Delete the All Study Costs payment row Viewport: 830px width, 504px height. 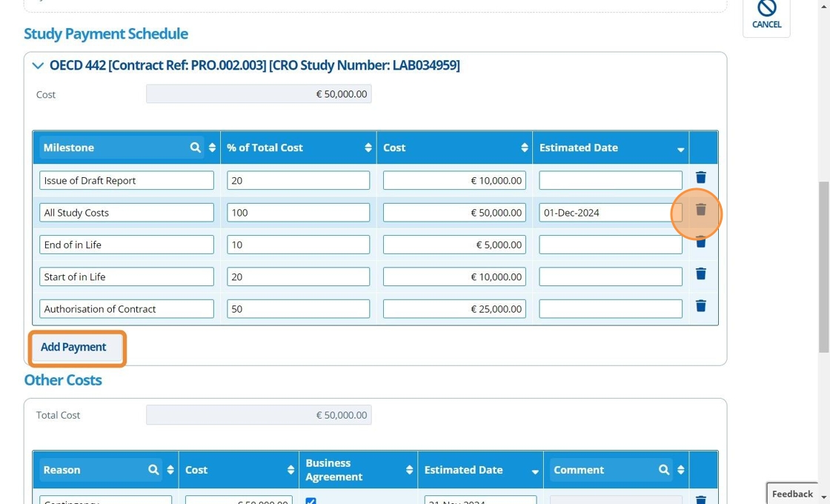[x=700, y=210]
